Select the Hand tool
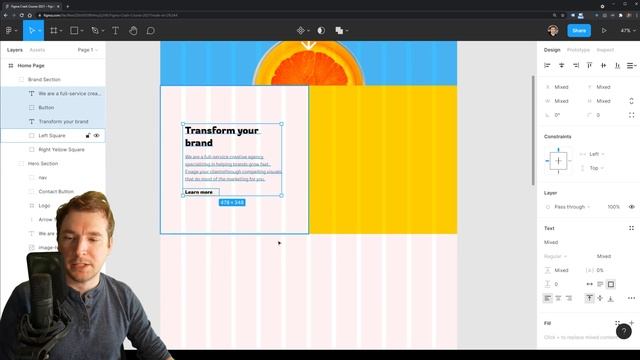 point(133,31)
